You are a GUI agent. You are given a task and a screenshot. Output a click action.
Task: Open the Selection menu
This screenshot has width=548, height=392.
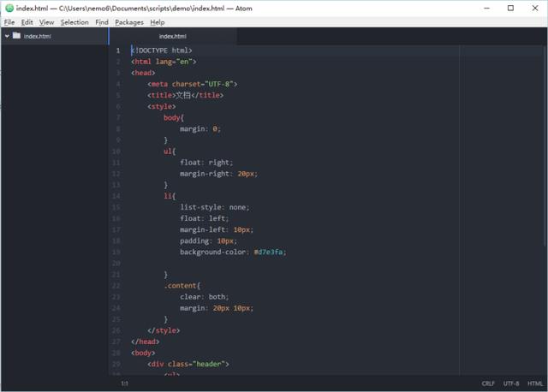click(x=74, y=21)
